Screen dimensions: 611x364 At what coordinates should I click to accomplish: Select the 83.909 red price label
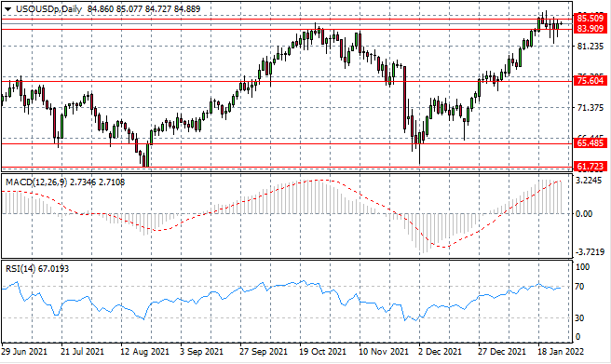pyautogui.click(x=591, y=29)
